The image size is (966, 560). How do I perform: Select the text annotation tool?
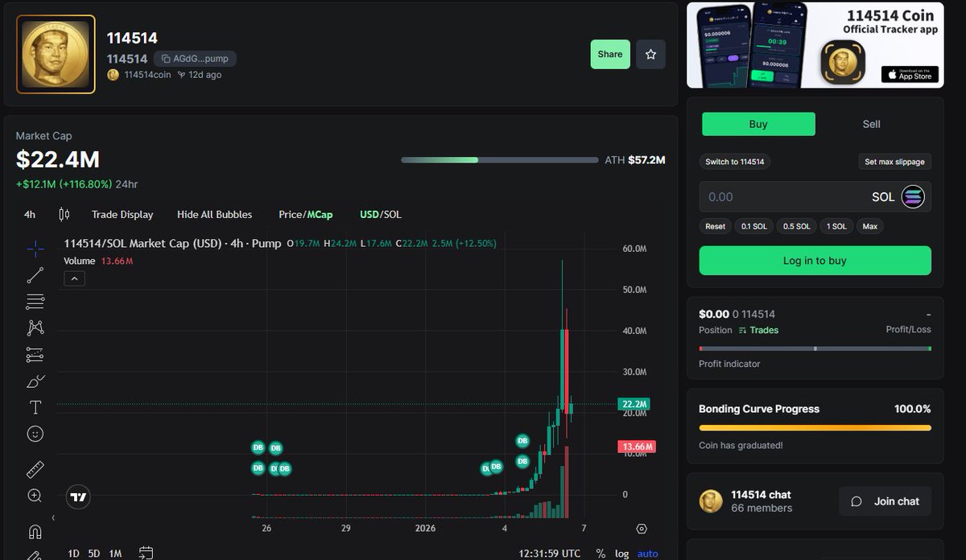coord(35,407)
